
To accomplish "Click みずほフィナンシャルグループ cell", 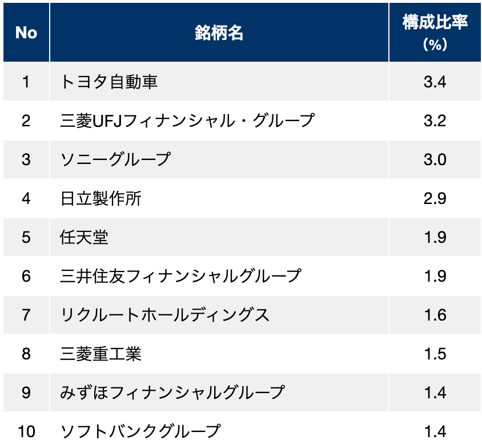I will (x=172, y=393).
